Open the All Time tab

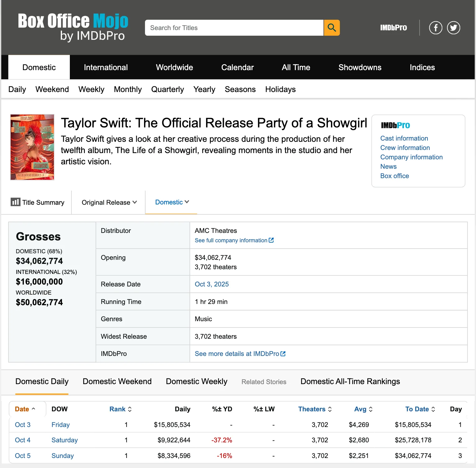tap(296, 67)
